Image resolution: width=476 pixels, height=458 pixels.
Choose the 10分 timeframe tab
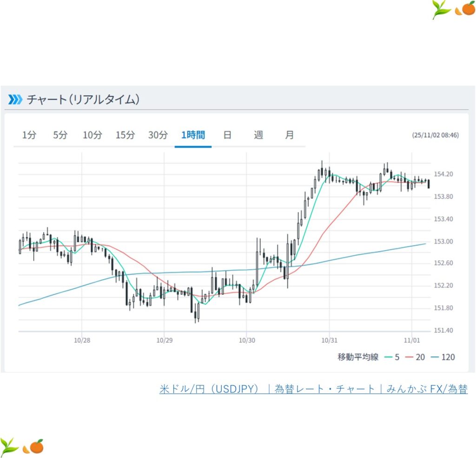tap(92, 135)
